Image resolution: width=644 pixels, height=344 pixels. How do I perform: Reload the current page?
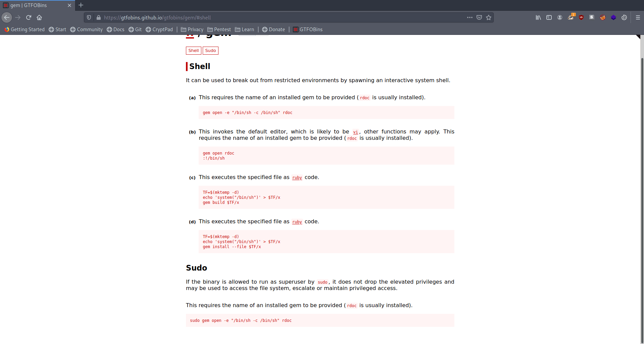coord(29,17)
